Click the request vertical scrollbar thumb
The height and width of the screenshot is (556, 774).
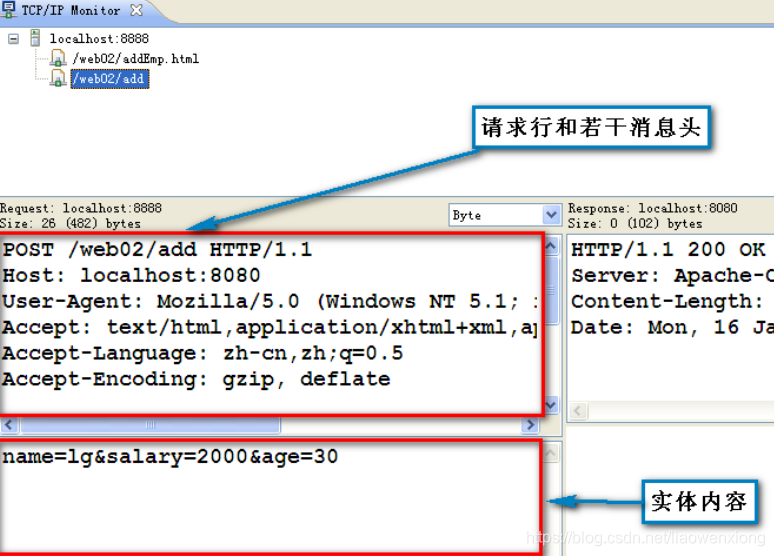pos(551,290)
